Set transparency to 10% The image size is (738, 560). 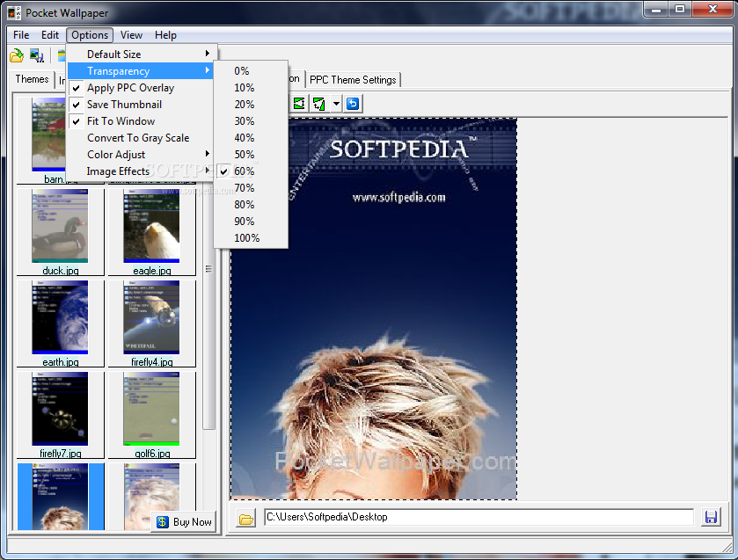(251, 88)
